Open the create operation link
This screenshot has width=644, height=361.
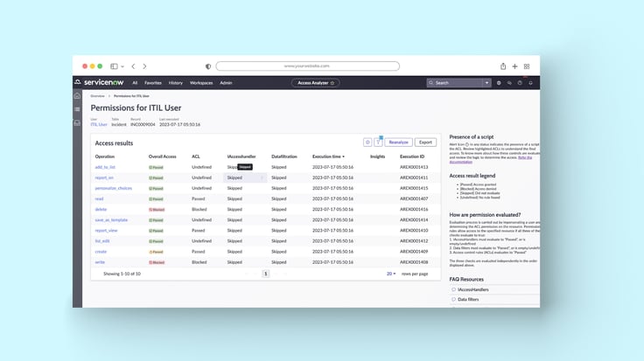[x=101, y=252]
